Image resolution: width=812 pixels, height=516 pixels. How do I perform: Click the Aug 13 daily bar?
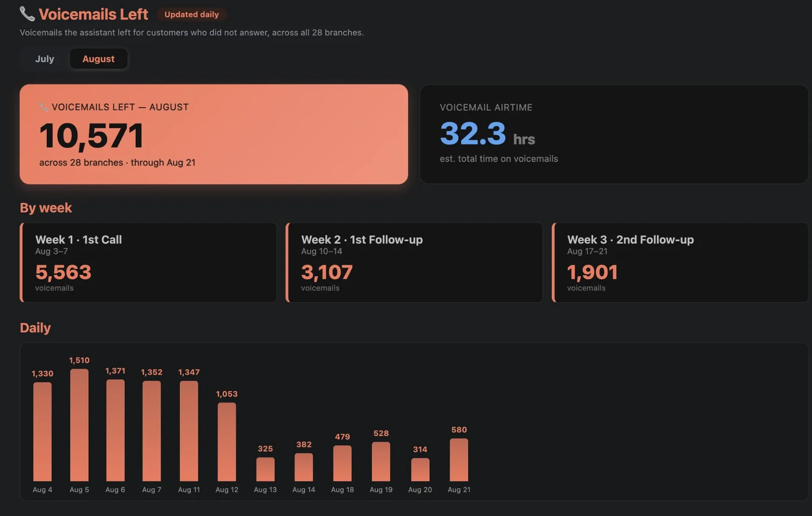click(265, 469)
